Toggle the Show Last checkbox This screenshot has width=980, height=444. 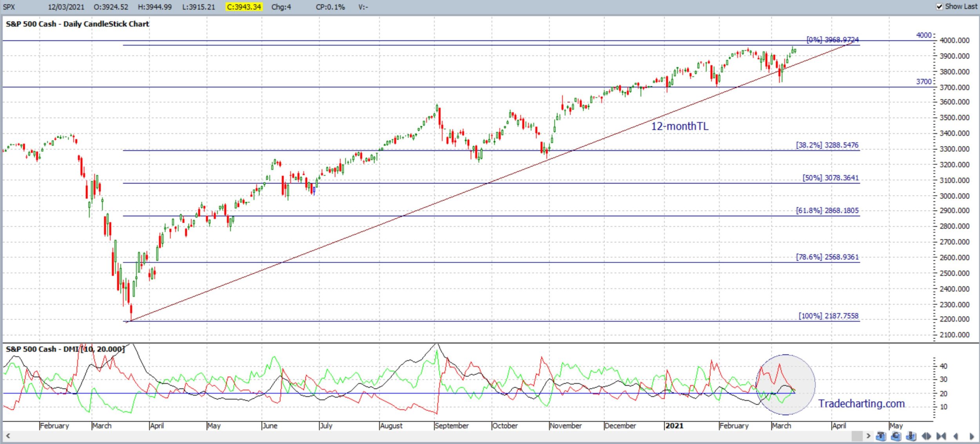click(940, 7)
